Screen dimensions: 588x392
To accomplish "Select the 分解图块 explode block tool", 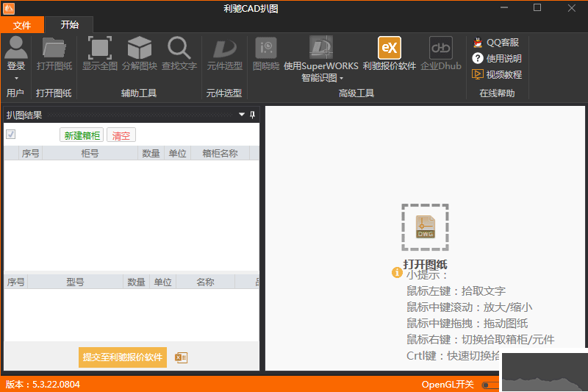I will (x=139, y=48).
